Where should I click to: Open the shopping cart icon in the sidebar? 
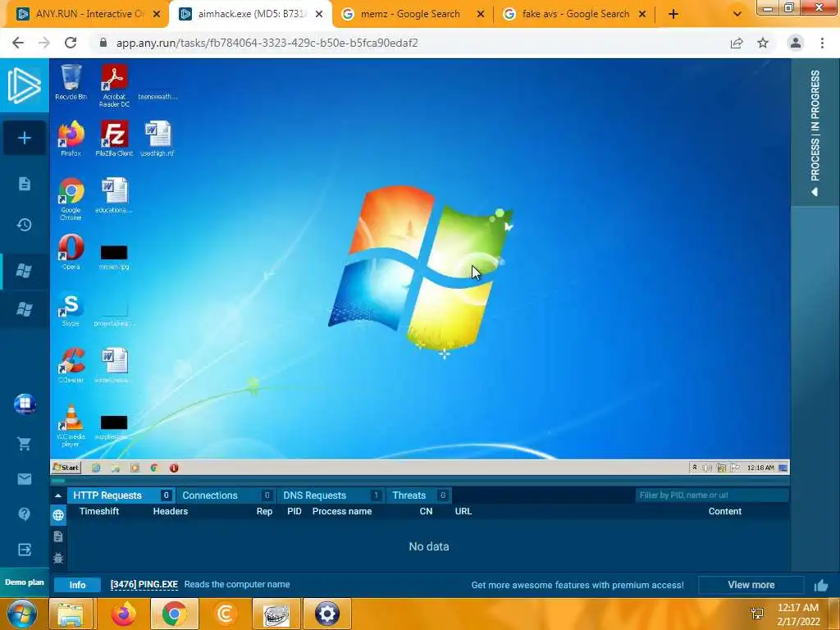24,444
